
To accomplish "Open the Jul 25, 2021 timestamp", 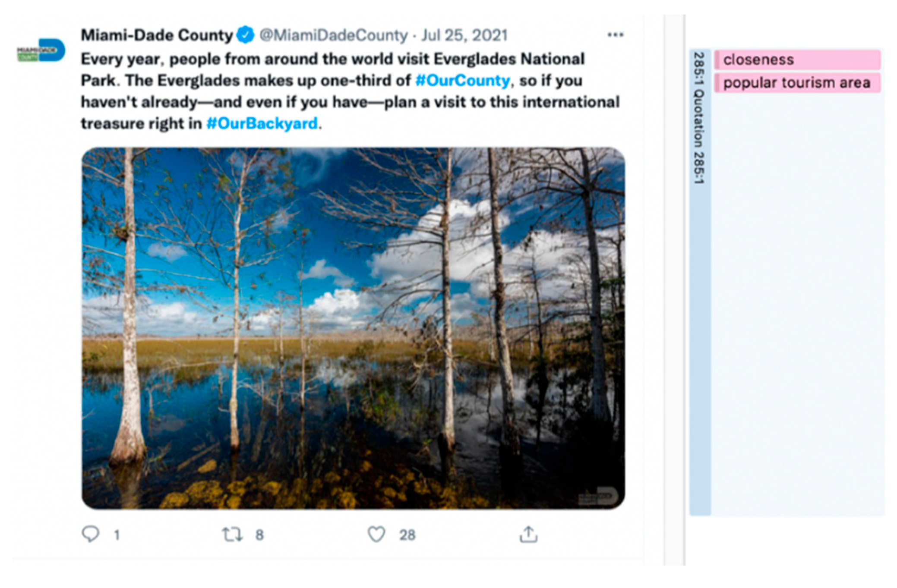I will pyautogui.click(x=464, y=35).
